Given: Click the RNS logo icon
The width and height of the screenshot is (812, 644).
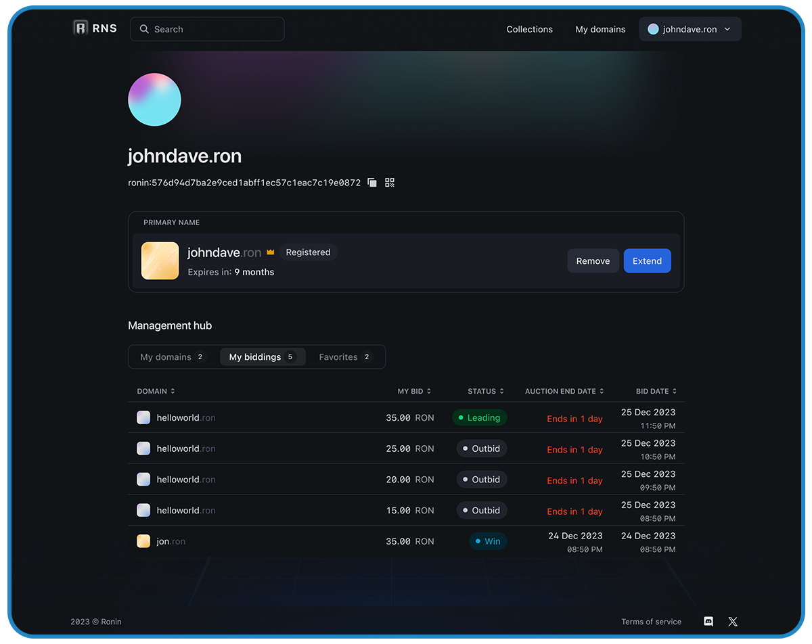Looking at the screenshot, I should click(x=81, y=28).
